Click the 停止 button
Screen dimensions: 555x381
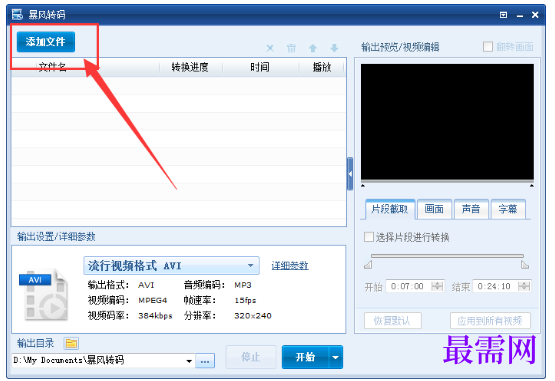[x=251, y=357]
